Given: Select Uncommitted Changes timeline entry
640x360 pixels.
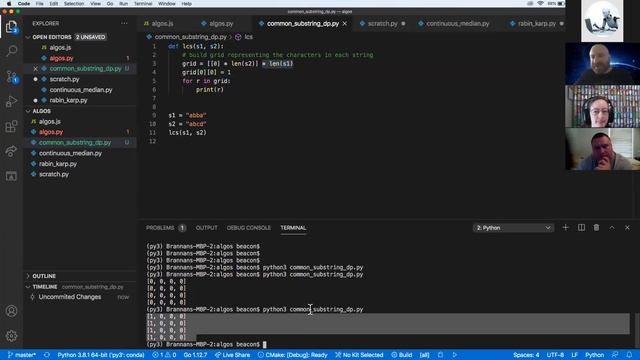Looking at the screenshot, I should (80, 297).
